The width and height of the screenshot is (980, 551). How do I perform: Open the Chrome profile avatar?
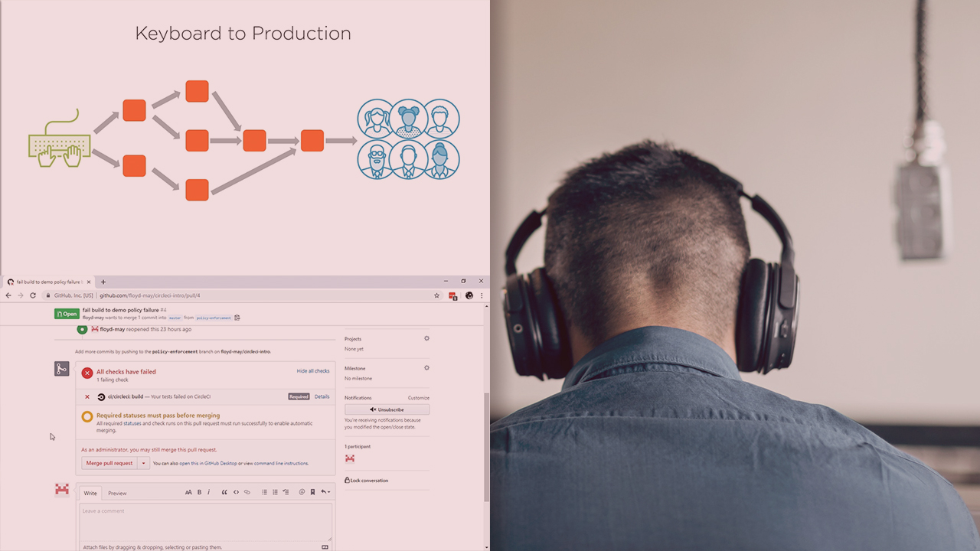point(469,295)
